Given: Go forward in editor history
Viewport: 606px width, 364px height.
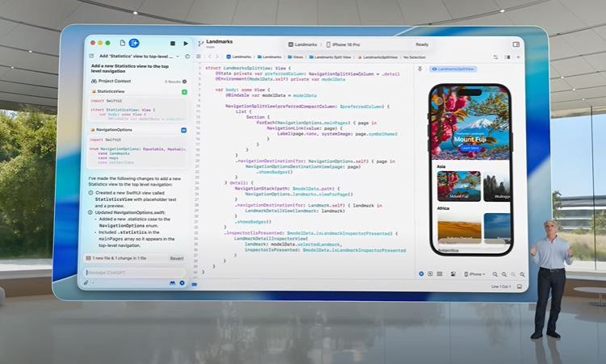Looking at the screenshot, I should click(217, 56).
